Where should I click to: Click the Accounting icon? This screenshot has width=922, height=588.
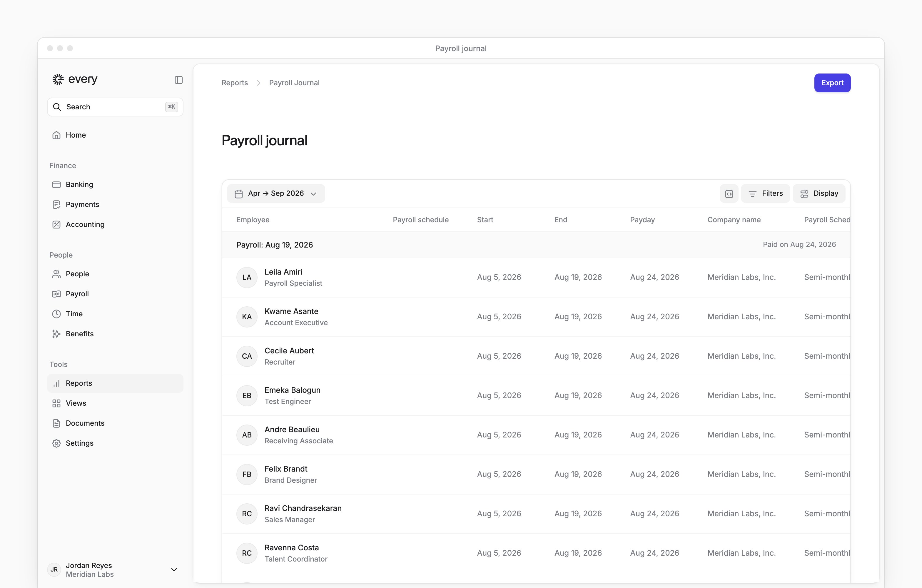click(x=56, y=224)
